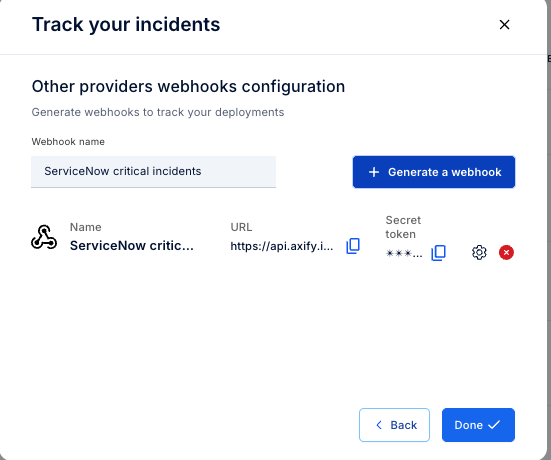Click the https://api.axify.i... URL text
551x460 pixels.
tap(282, 246)
